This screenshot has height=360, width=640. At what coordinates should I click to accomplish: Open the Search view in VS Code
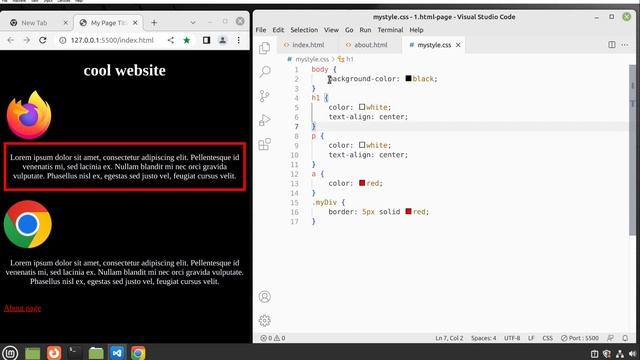(x=264, y=72)
